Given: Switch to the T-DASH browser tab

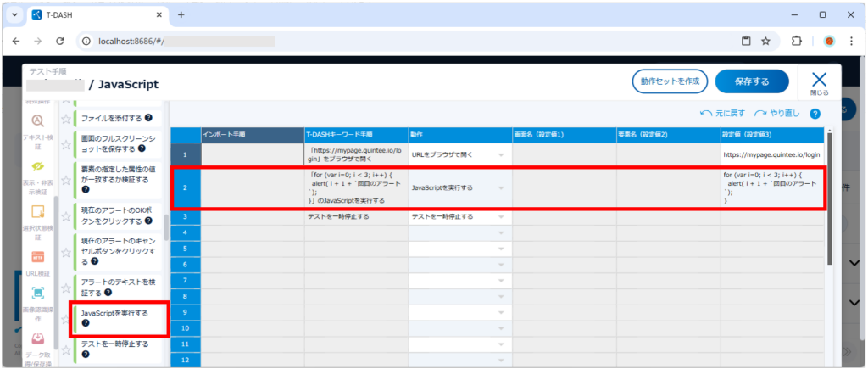Looking at the screenshot, I should pos(93,15).
